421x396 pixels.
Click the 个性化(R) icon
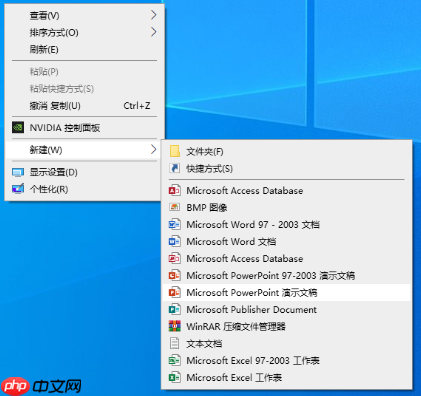18,189
